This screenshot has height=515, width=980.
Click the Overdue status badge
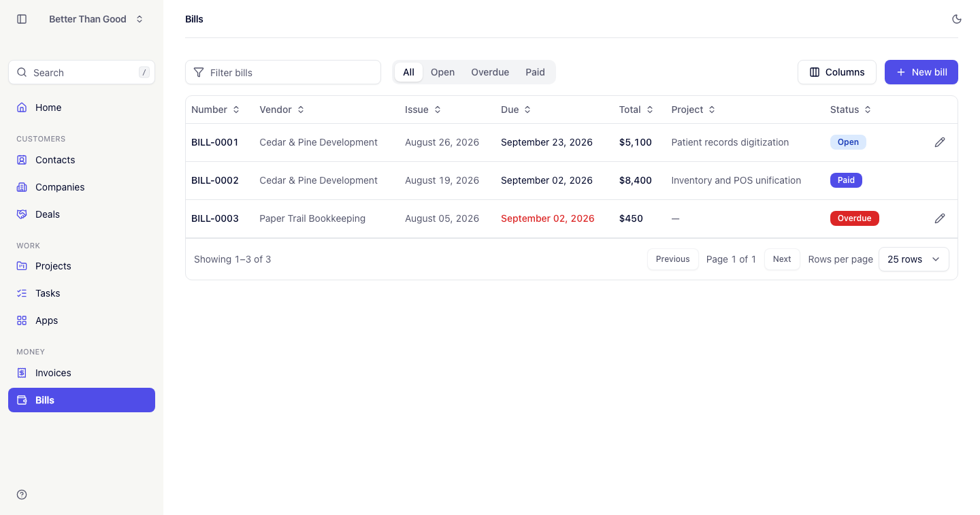[855, 218]
